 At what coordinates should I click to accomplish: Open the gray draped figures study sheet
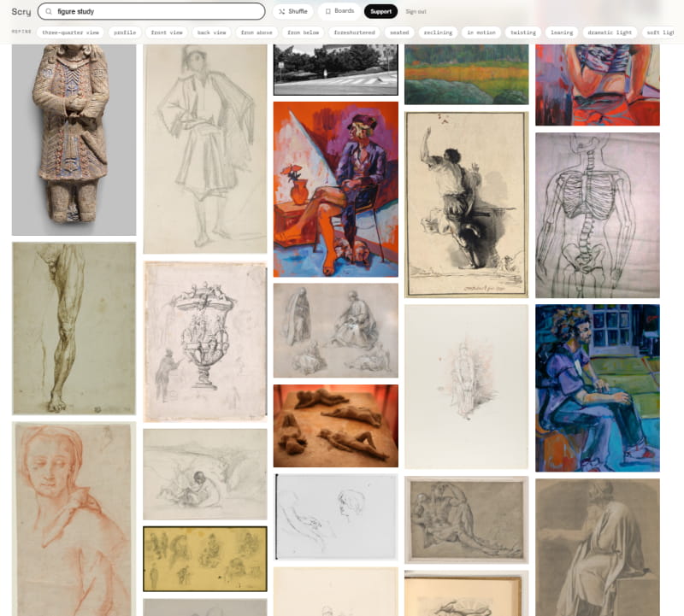335,331
